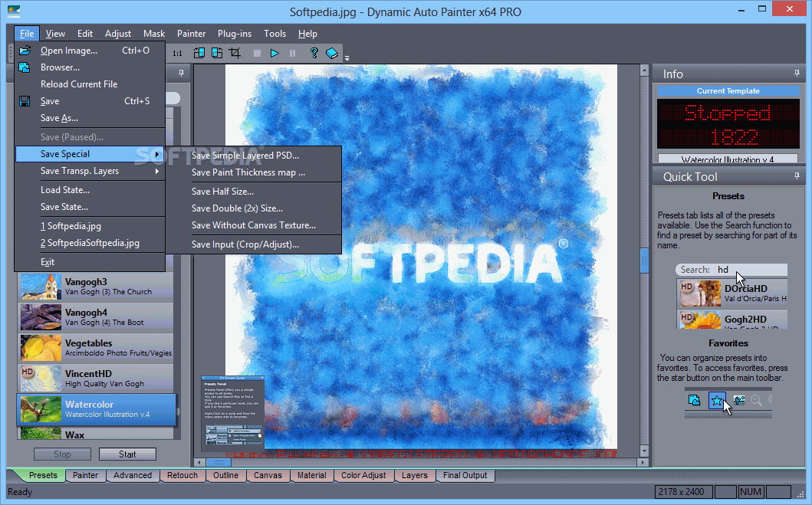Open the Help menu

click(x=307, y=34)
